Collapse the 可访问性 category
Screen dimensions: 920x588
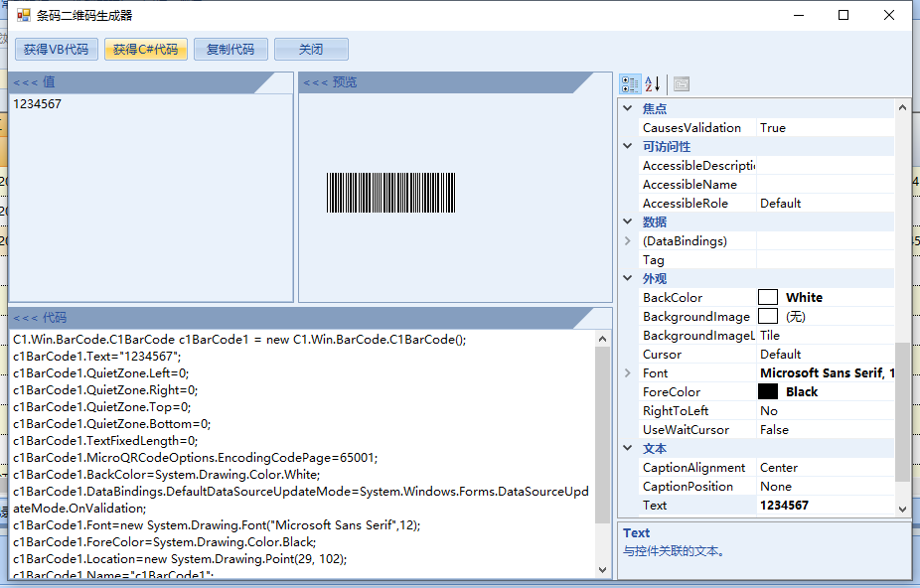(627, 146)
